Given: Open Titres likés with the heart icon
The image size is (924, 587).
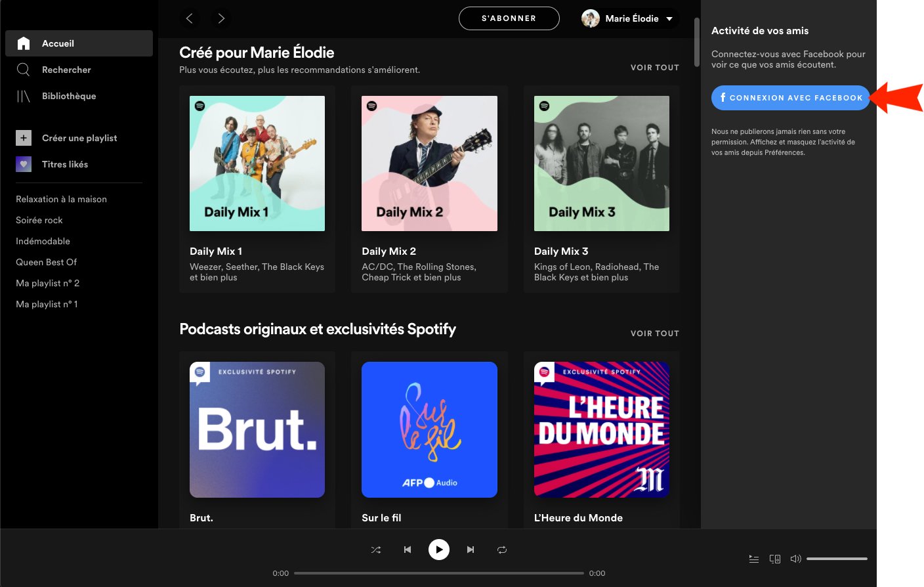Looking at the screenshot, I should point(24,164).
